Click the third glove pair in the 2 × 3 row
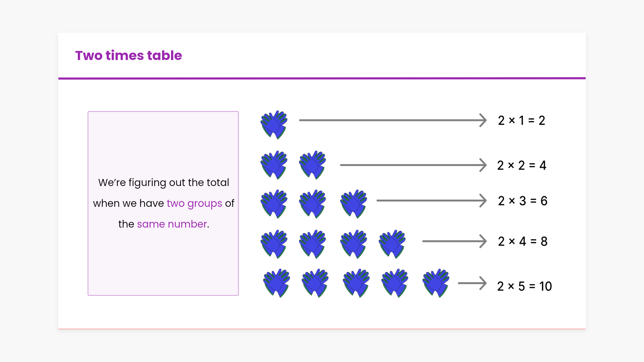The width and height of the screenshot is (644, 362). click(354, 203)
